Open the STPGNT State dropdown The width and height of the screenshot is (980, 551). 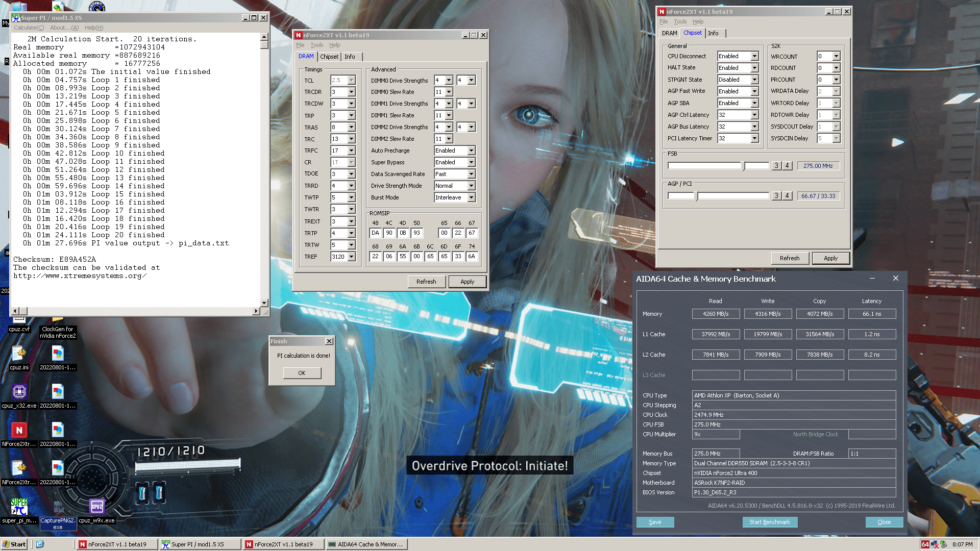click(x=754, y=80)
